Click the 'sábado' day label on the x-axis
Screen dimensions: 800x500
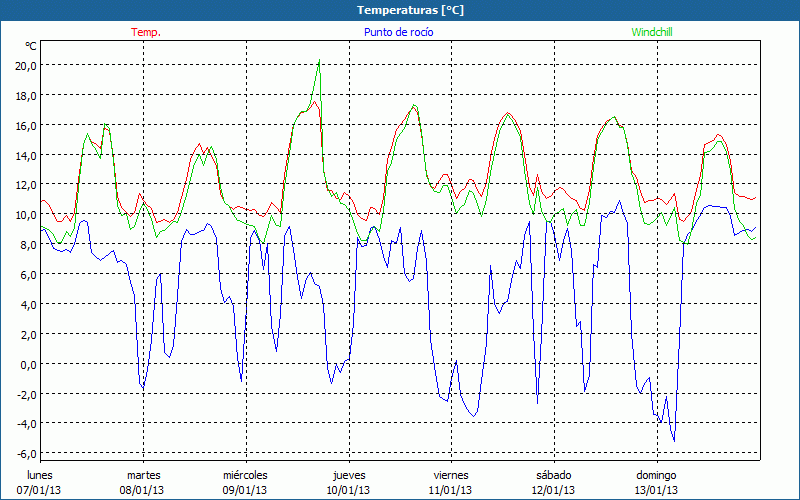(554, 475)
